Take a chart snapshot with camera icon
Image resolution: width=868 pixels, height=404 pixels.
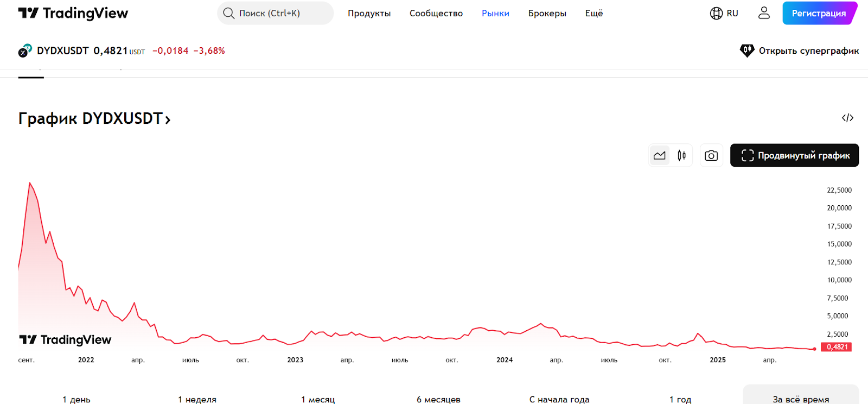[711, 156]
